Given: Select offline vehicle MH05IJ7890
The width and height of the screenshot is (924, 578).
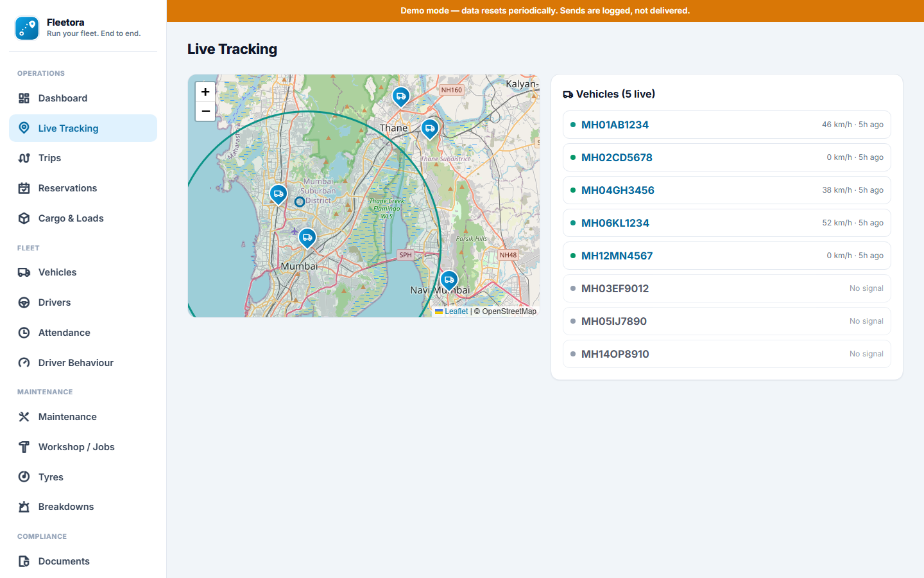Looking at the screenshot, I should 727,321.
